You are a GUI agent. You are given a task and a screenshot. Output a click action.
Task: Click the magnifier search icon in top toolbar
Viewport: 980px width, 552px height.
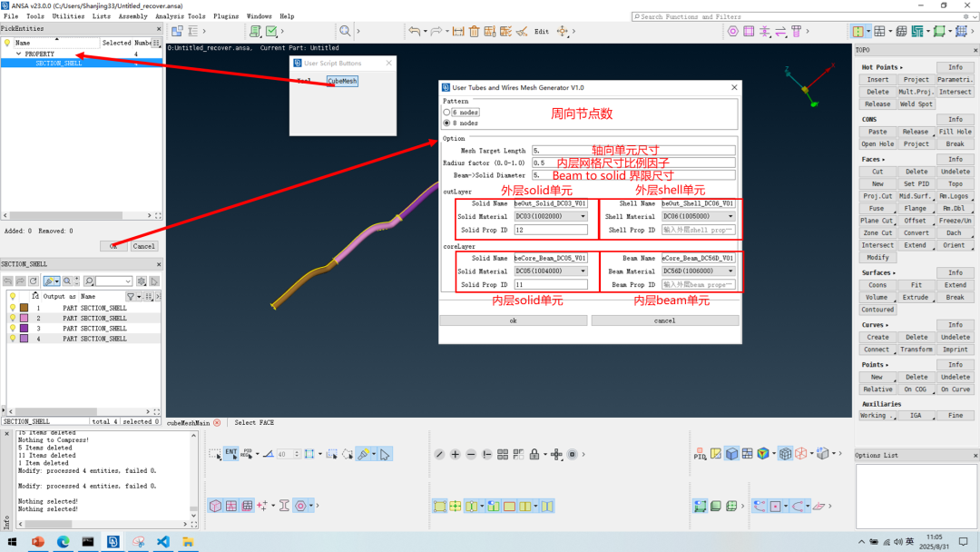tap(344, 31)
